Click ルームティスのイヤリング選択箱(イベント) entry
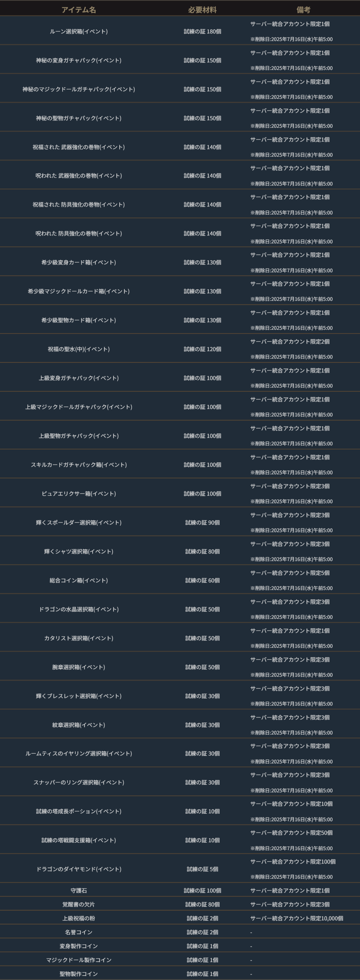 (79, 754)
